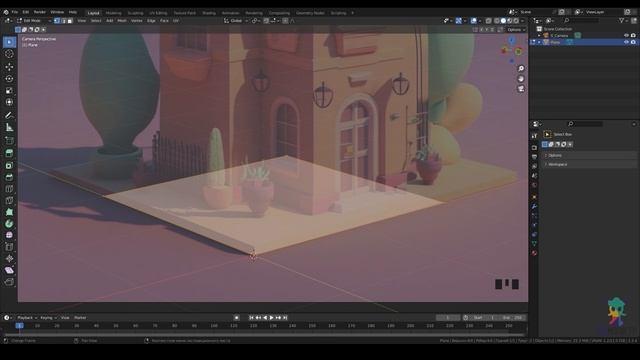Open the Tool properties tab
The height and width of the screenshot is (360, 640).
pyautogui.click(x=534, y=136)
